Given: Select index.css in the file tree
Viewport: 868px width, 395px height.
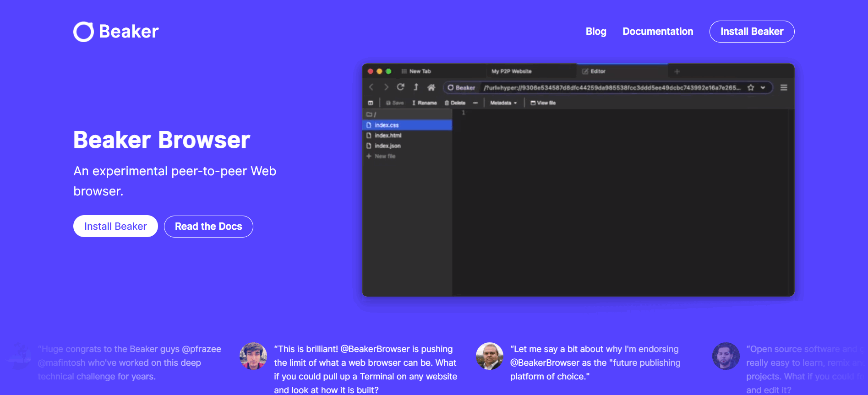Looking at the screenshot, I should [x=407, y=125].
